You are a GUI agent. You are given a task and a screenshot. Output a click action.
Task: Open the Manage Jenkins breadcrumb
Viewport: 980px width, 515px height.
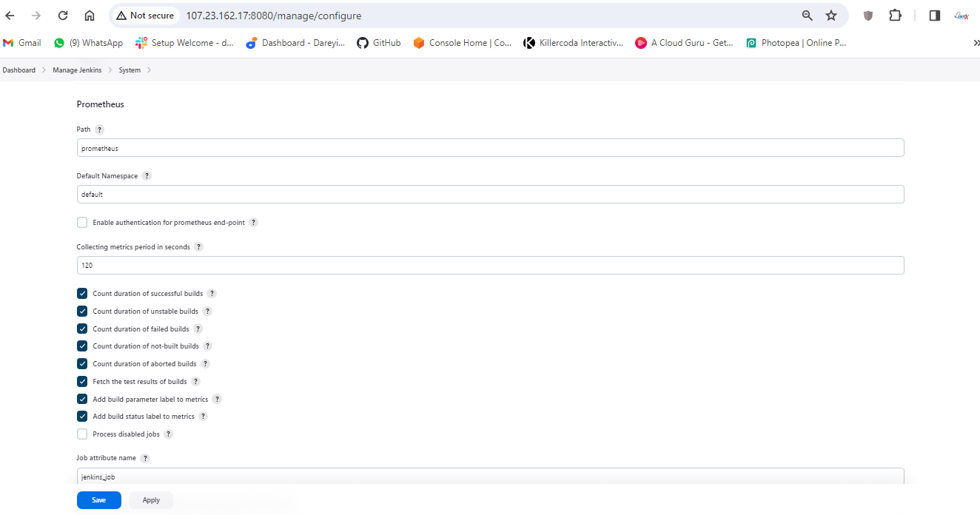77,70
